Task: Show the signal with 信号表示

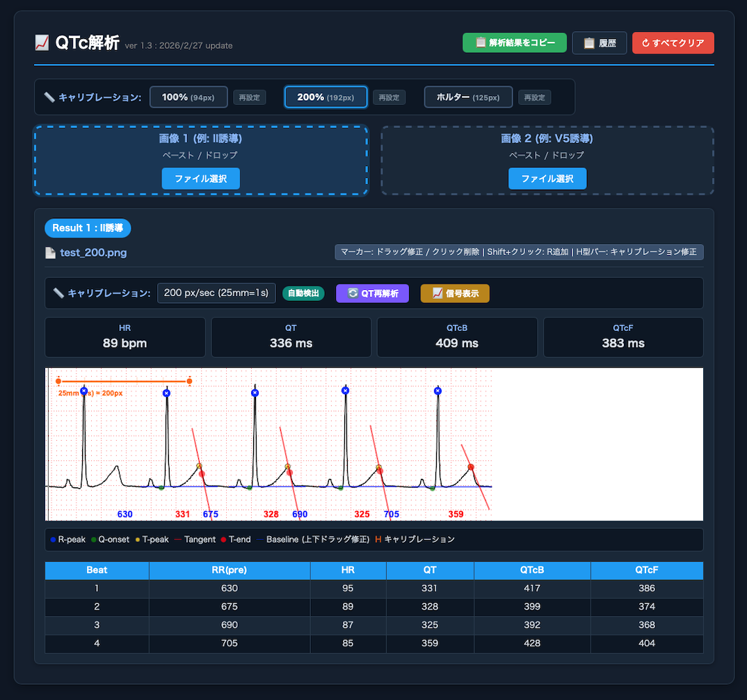Action: click(455, 293)
